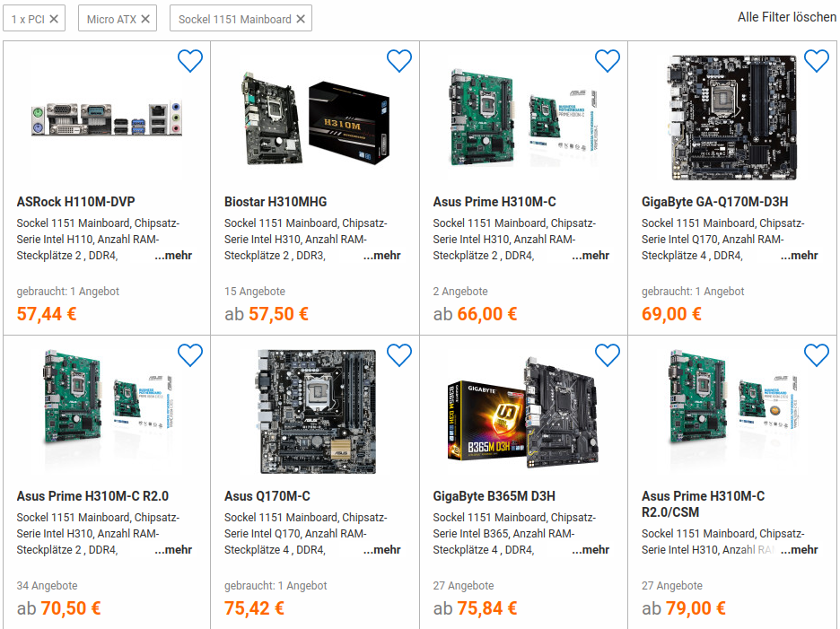Wishlist the Asus Prime H310M-C R2.0
840x629 pixels.
pyautogui.click(x=190, y=355)
